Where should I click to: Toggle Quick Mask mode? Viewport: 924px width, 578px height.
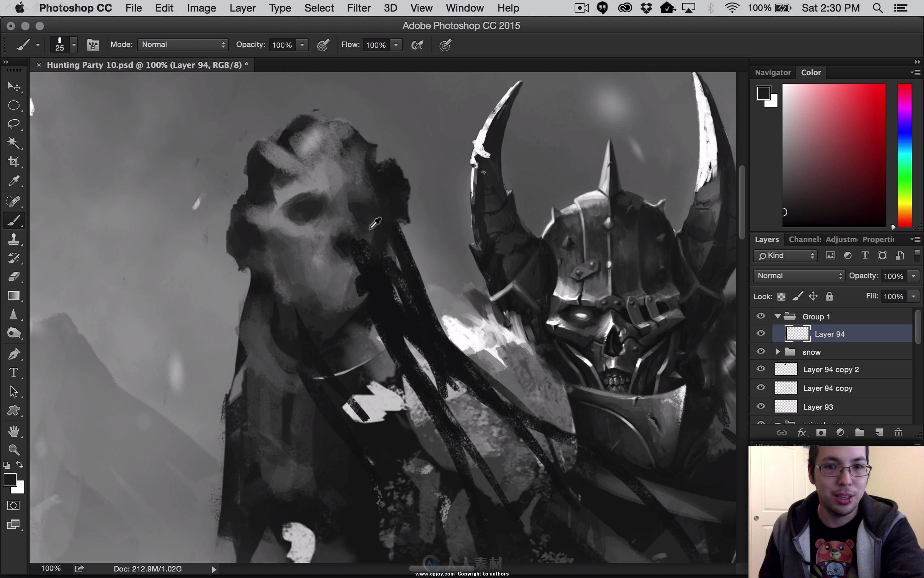click(x=13, y=505)
